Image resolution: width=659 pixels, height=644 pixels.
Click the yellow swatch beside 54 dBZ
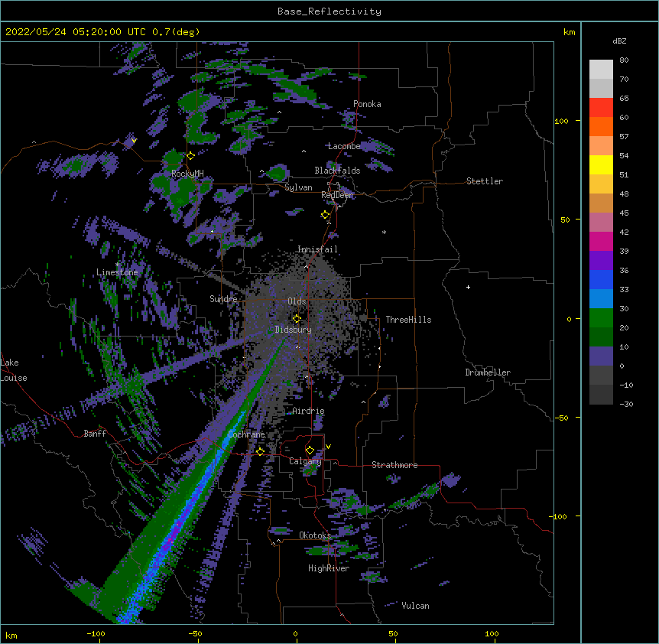[601, 164]
